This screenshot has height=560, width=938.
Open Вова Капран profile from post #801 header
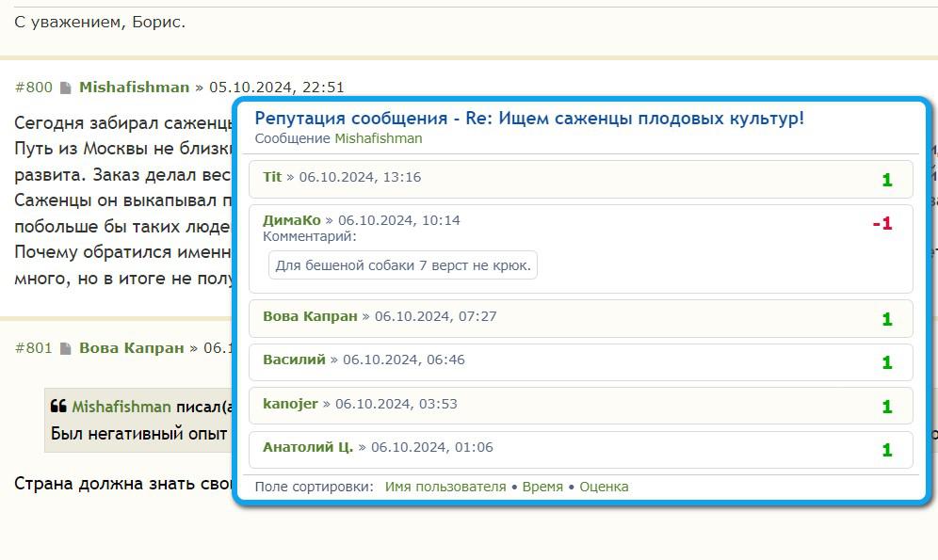point(132,348)
